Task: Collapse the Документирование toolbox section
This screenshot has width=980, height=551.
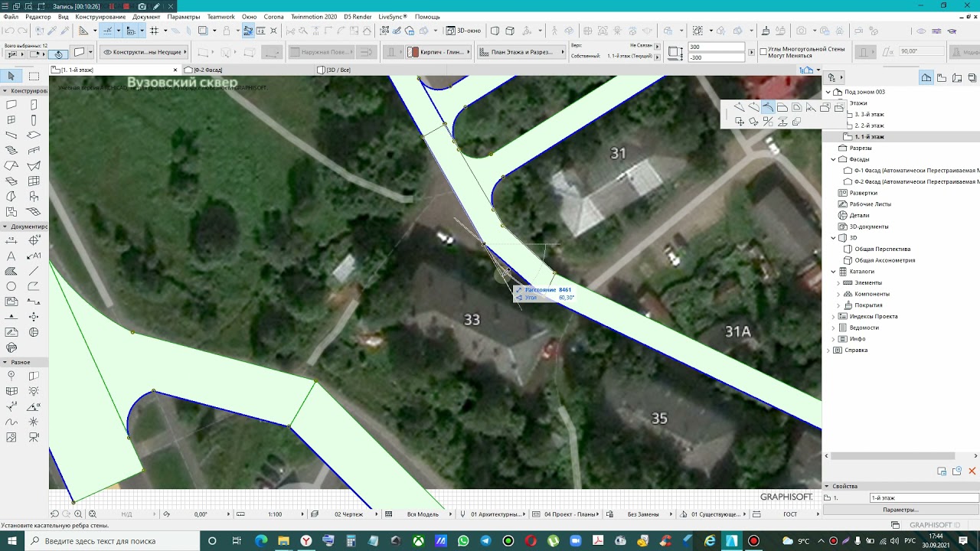Action: pyautogui.click(x=5, y=227)
